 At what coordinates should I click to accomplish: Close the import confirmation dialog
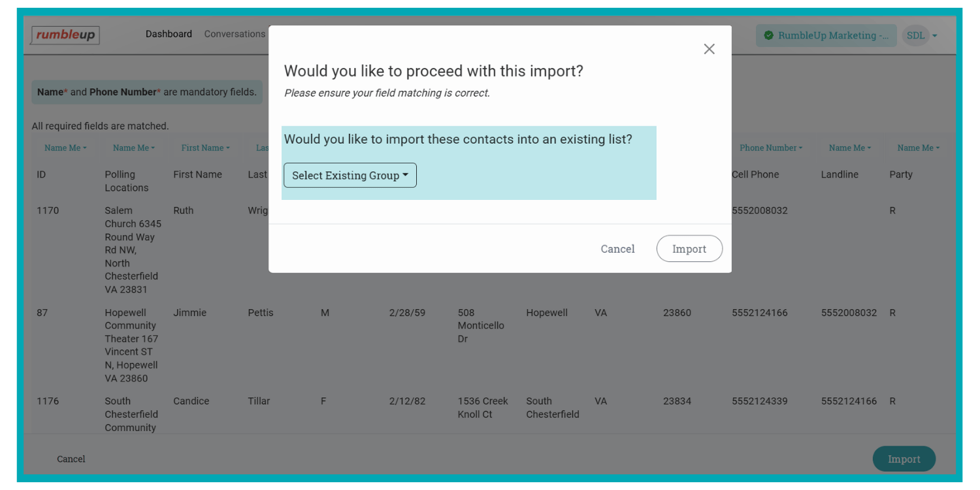point(709,48)
